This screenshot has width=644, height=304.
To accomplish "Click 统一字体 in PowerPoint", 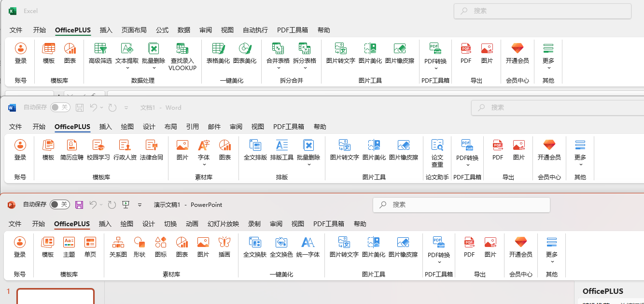I will [x=308, y=247].
